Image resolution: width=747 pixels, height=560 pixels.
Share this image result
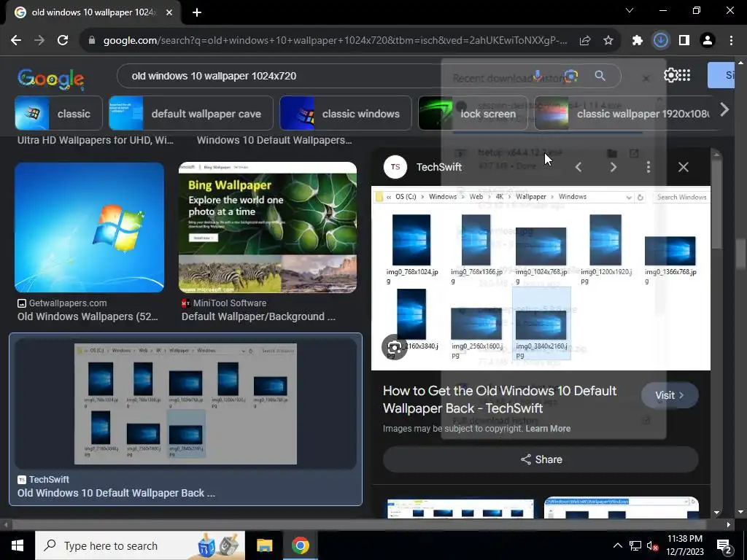coord(541,459)
